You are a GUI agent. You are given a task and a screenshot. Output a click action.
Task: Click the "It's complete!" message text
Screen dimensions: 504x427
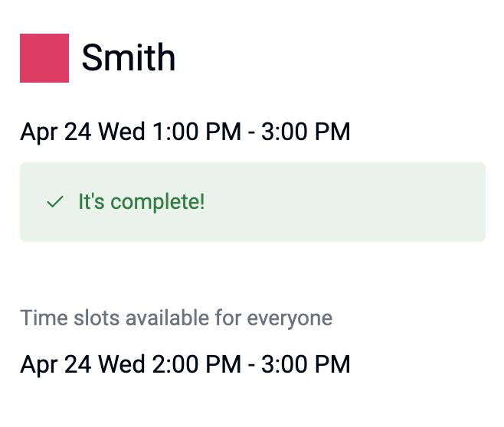click(x=142, y=202)
